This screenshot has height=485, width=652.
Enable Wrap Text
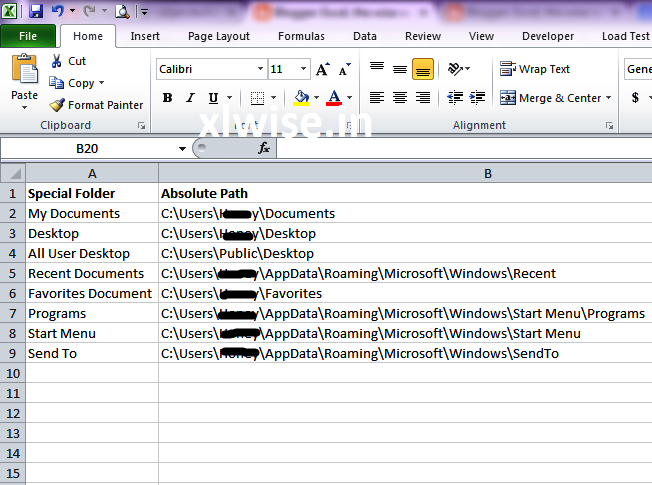click(x=535, y=69)
